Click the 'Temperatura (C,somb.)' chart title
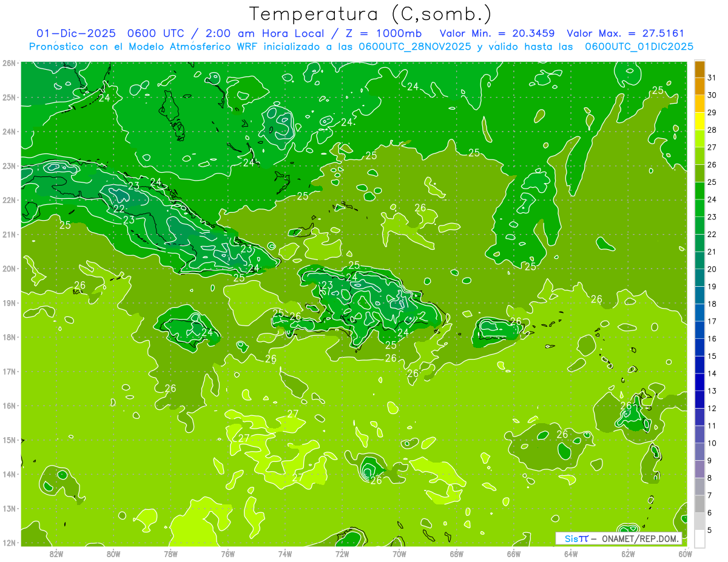 pos(370,14)
